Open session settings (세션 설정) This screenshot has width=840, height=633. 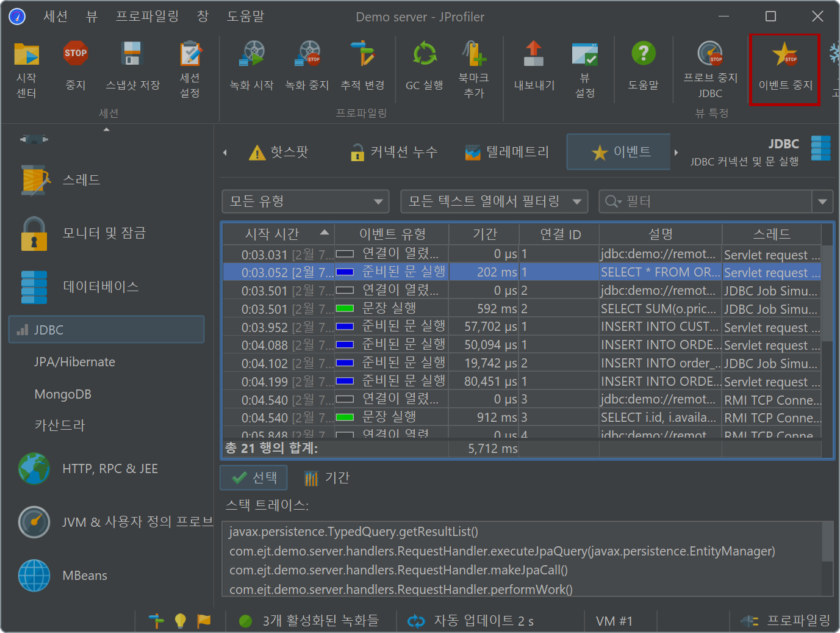(x=190, y=70)
